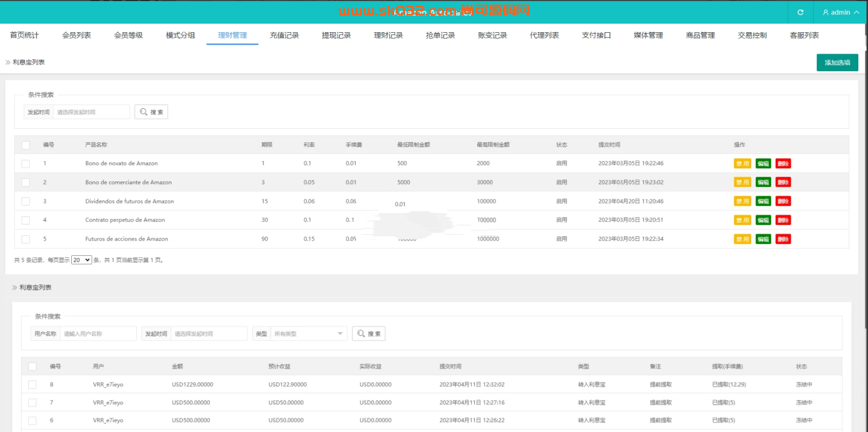
Task: Open the rows-per-page dropdown showing 20
Action: pos(81,260)
